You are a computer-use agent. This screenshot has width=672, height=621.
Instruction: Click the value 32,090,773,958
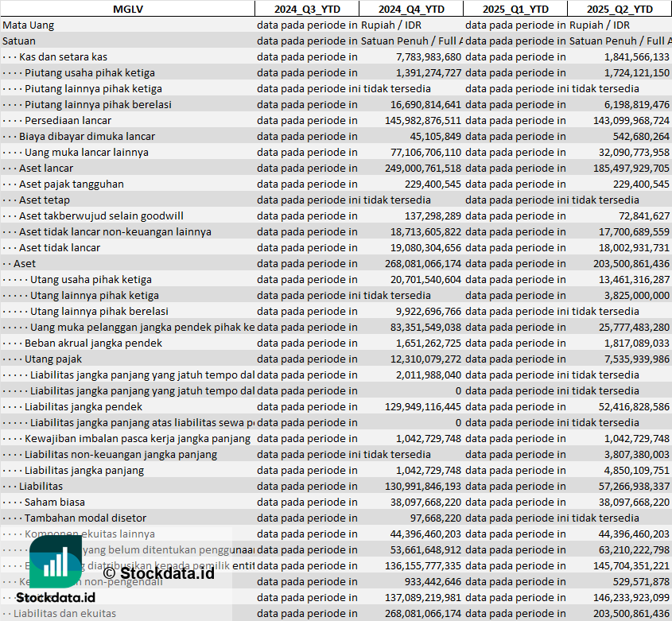[x=634, y=152]
